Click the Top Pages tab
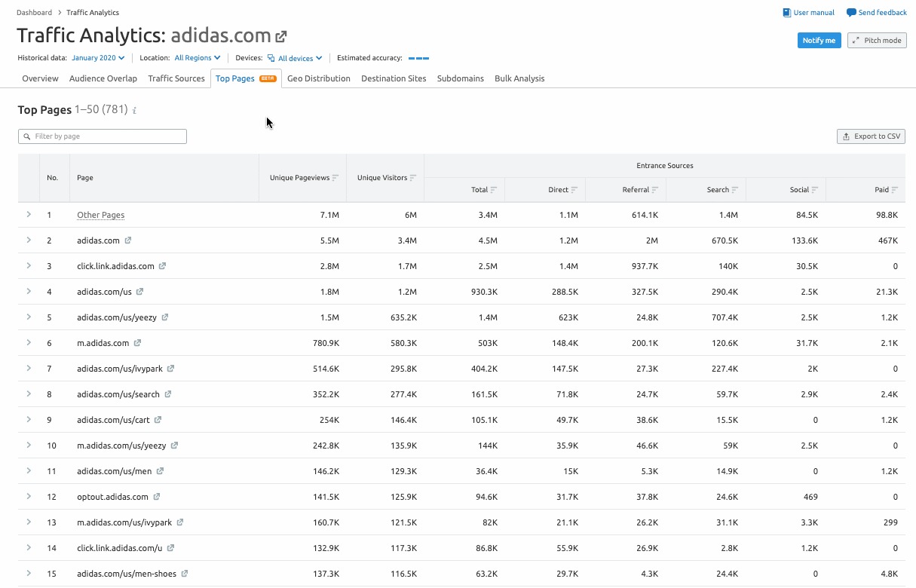This screenshot has height=588, width=916. pyautogui.click(x=246, y=78)
